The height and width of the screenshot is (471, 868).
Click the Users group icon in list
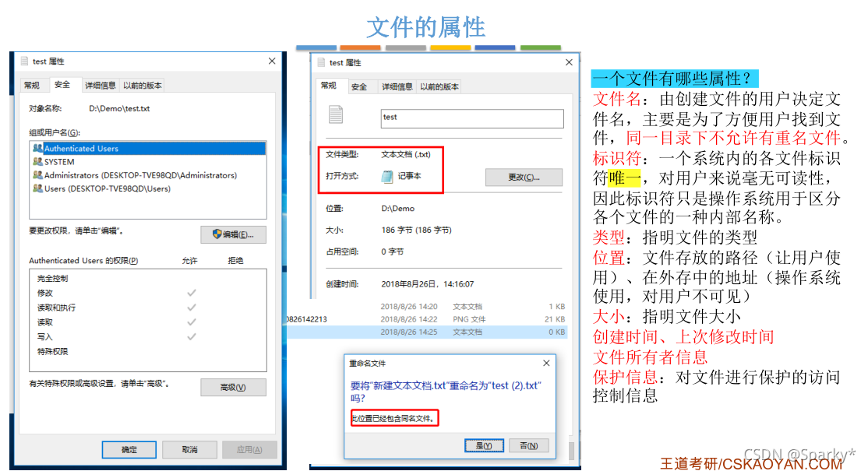pyautogui.click(x=37, y=188)
